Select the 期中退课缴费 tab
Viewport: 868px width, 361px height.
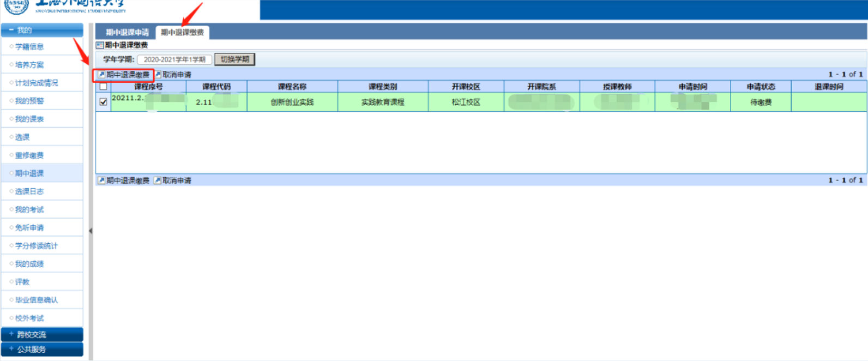(x=182, y=33)
